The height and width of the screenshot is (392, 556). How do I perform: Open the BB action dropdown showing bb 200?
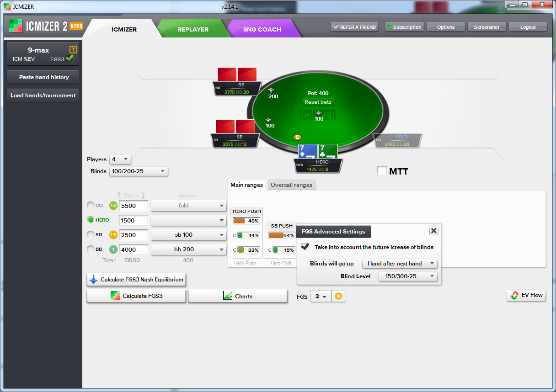(188, 249)
